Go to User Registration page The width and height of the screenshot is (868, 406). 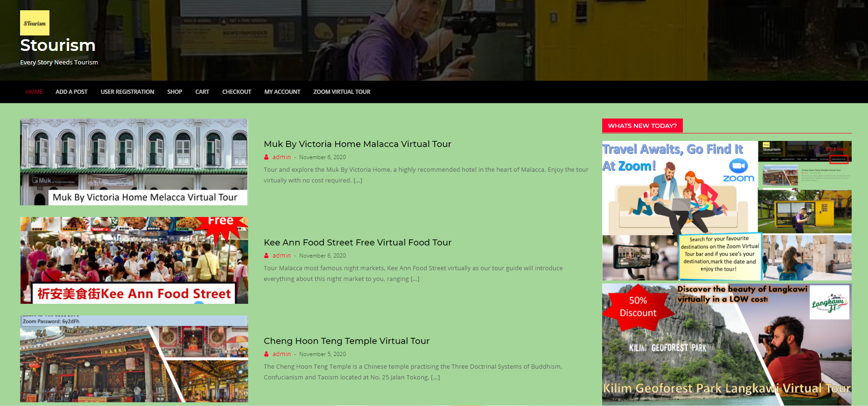(127, 92)
